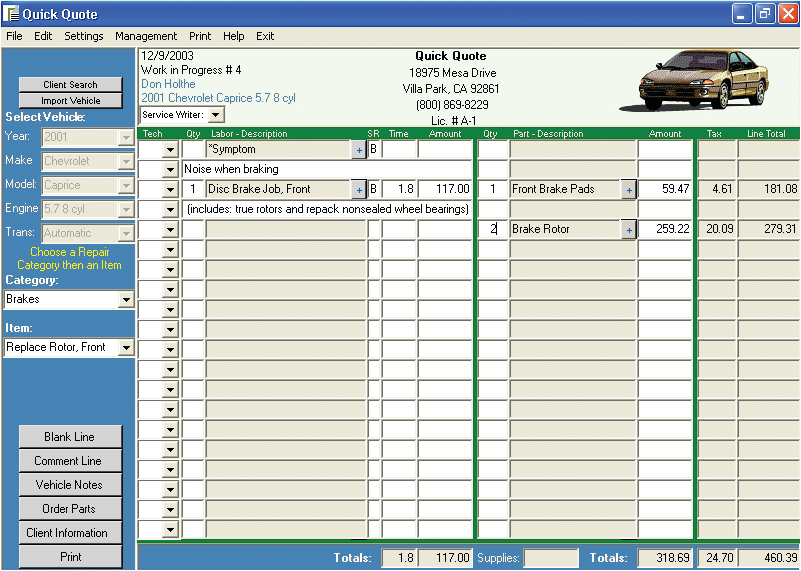Open the Print menu in the menu bar
This screenshot has height=571, width=801.
point(200,36)
